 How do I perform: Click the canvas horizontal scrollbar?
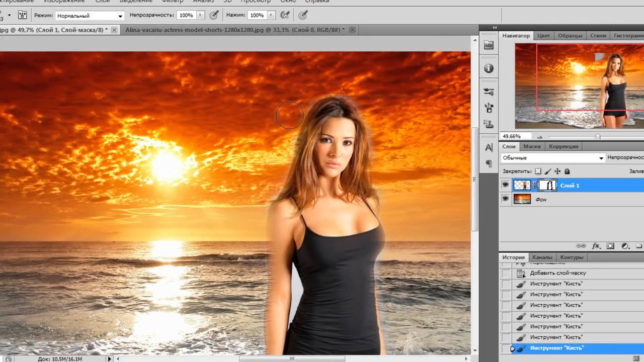(x=292, y=359)
